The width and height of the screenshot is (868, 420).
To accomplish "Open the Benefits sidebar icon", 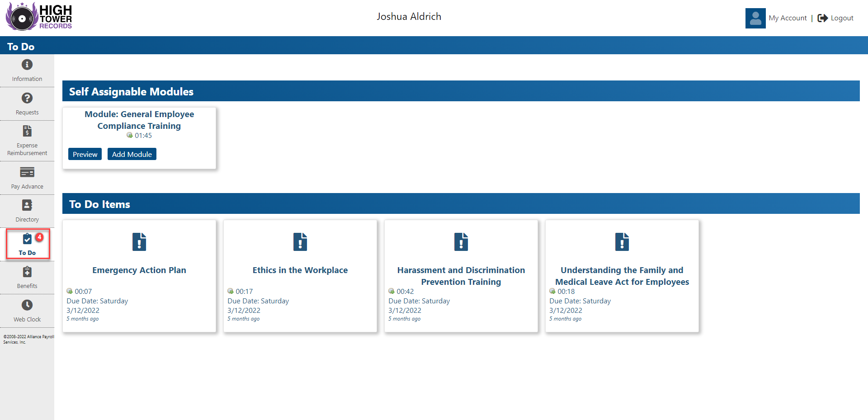I will pos(27,272).
